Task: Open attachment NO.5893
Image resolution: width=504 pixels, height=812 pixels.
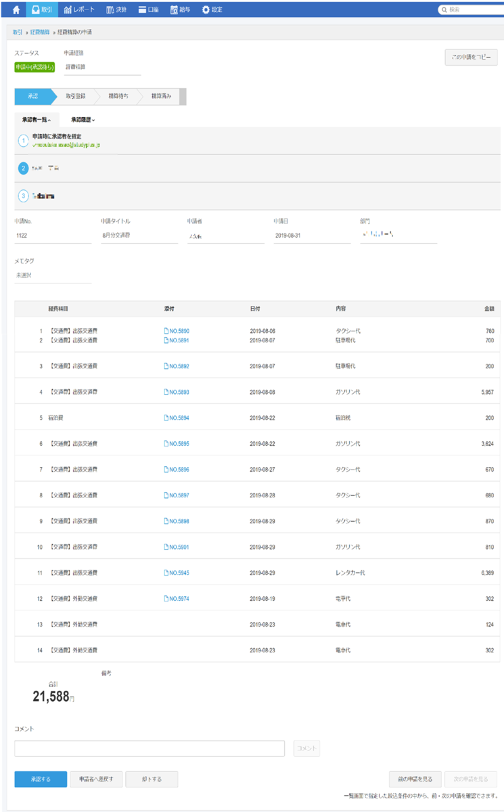Action: (177, 392)
